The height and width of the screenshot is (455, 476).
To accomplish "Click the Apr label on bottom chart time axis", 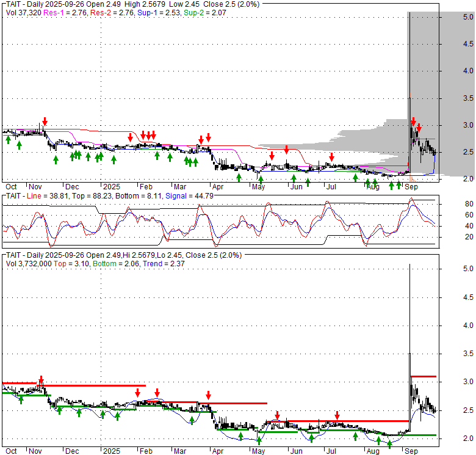I will [x=218, y=451].
